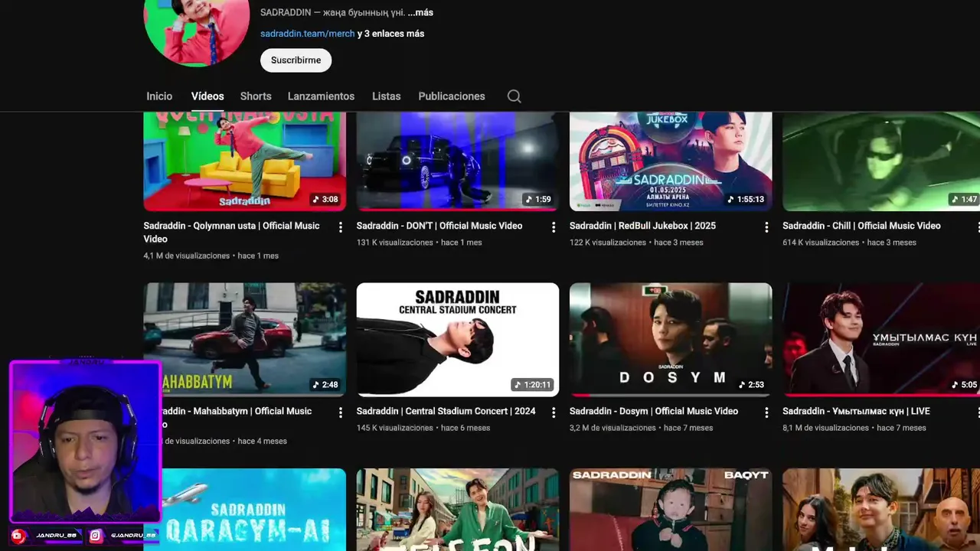Show more links via 'y 3 enlaces más'

click(390, 34)
